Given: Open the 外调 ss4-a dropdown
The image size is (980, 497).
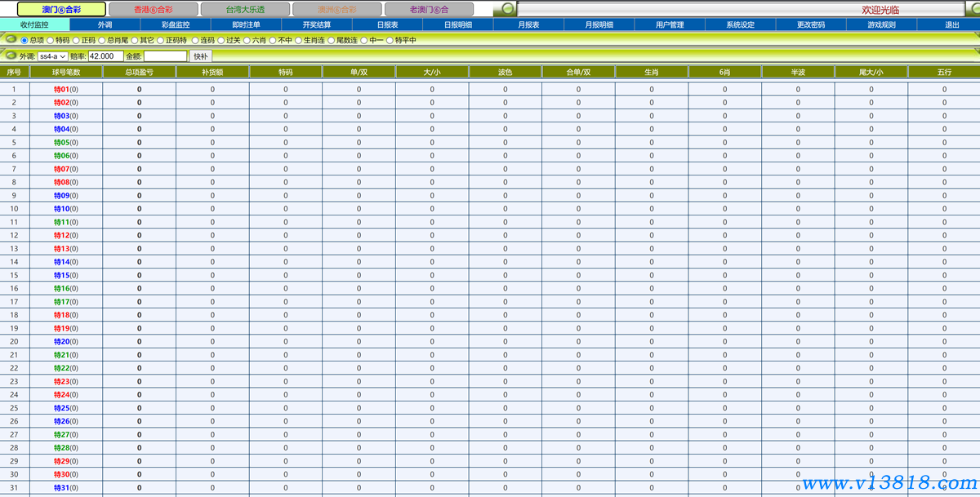Looking at the screenshot, I should [x=53, y=56].
